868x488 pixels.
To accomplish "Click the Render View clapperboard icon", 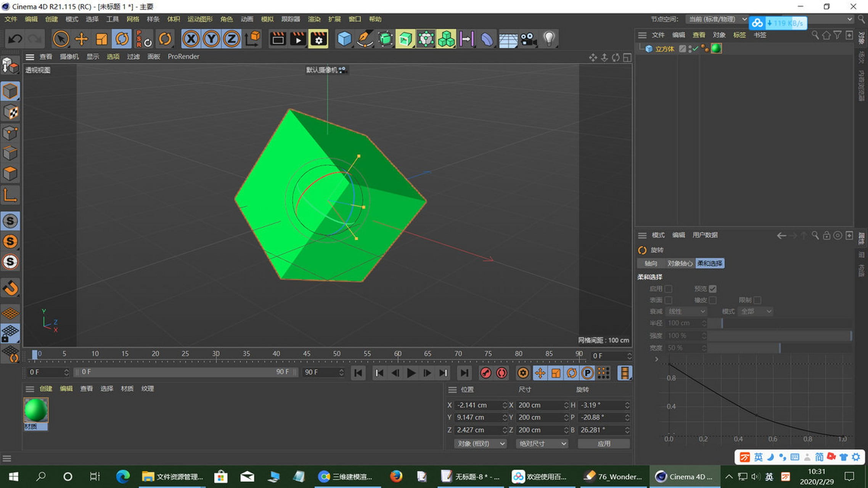I will click(x=278, y=39).
